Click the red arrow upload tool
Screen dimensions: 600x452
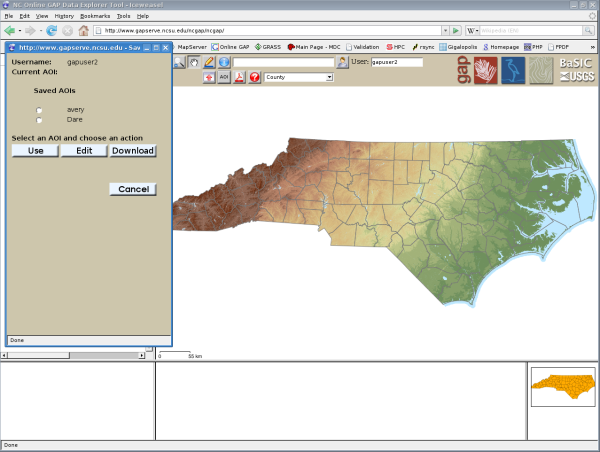coord(209,77)
